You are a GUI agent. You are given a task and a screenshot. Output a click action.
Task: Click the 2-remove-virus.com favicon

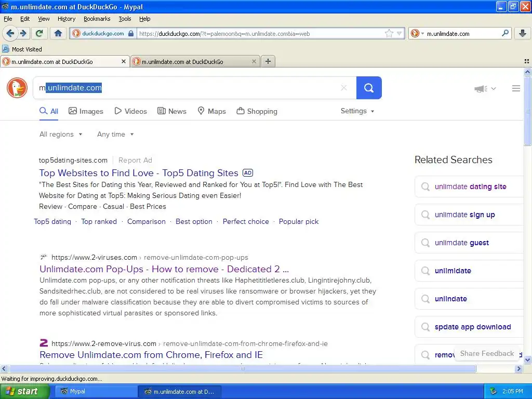44,343
